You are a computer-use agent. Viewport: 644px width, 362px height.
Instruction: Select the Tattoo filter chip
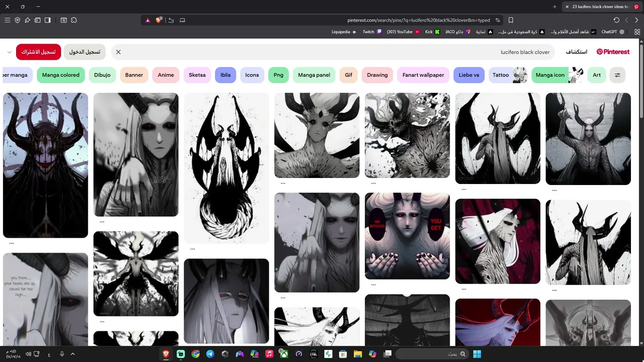[508, 75]
